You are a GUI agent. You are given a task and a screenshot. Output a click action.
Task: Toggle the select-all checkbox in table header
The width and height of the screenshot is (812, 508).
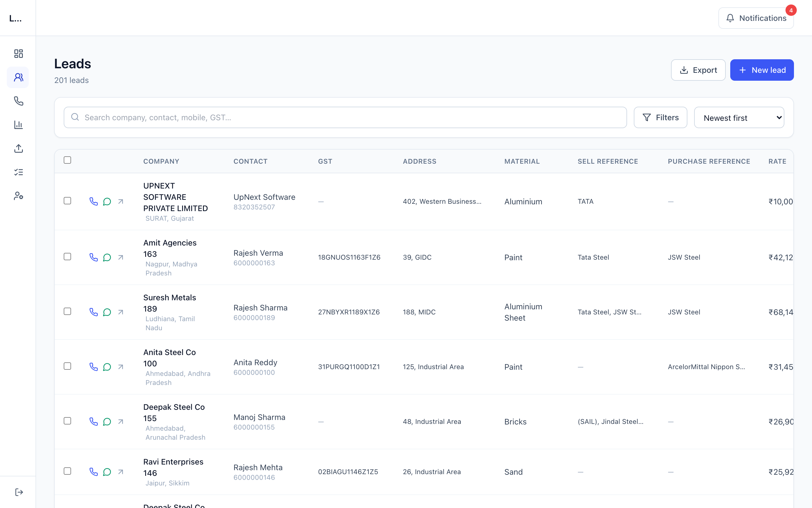pos(67,160)
